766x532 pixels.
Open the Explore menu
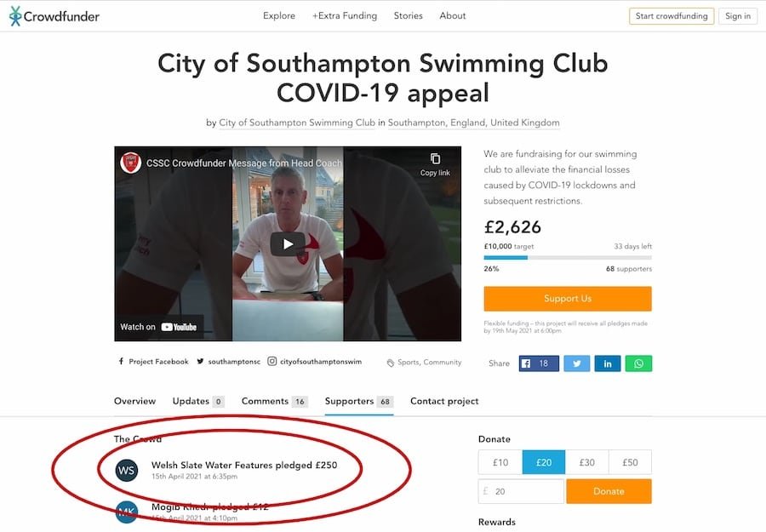point(279,15)
